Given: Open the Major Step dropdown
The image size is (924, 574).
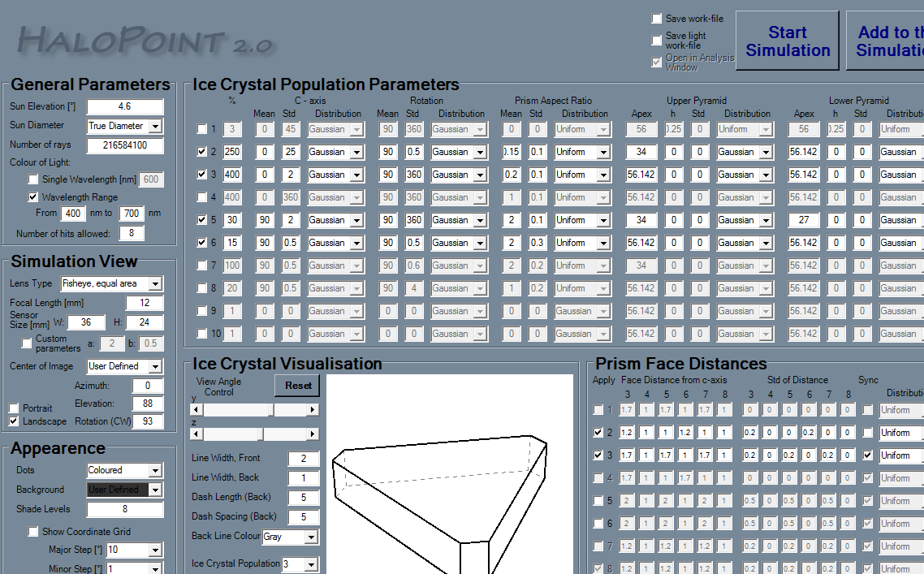Looking at the screenshot, I should tap(155, 550).
